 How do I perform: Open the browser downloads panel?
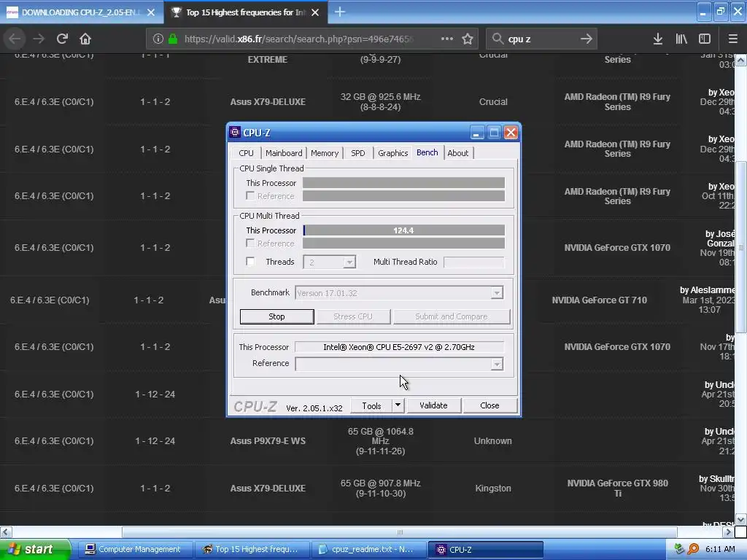[x=657, y=39]
